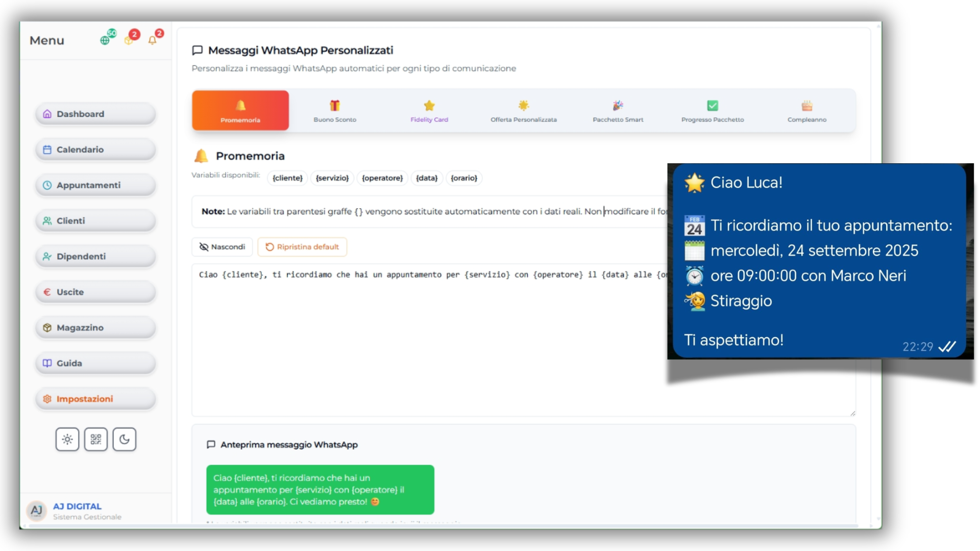Click Ripristina default button

point(302,247)
